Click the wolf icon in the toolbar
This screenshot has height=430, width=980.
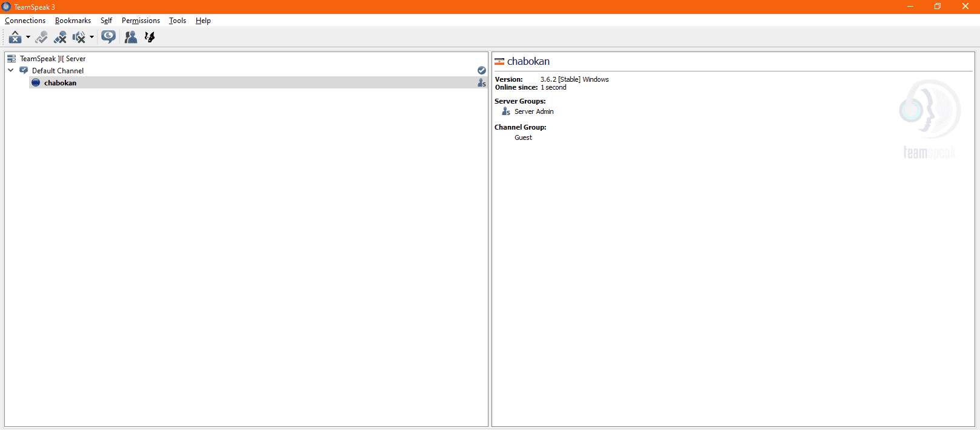(150, 38)
